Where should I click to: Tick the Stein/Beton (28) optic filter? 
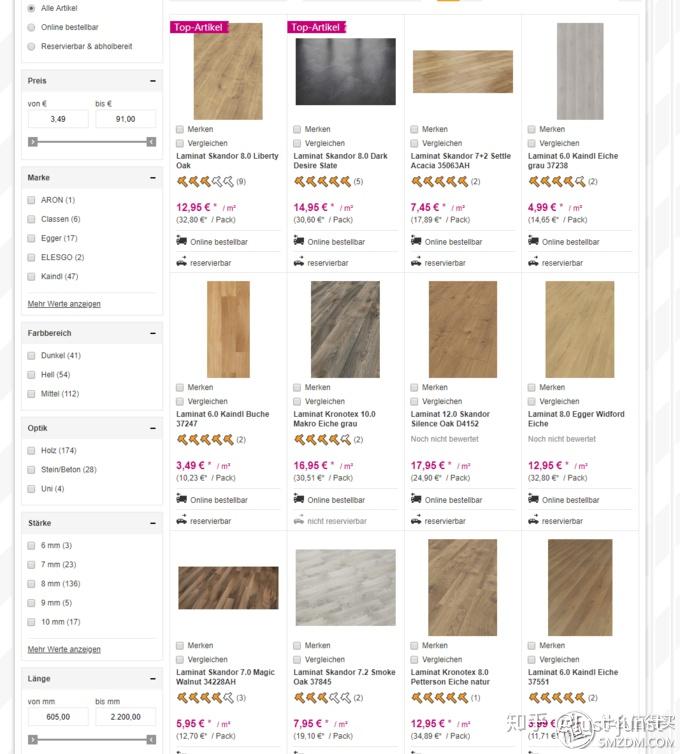[31, 470]
